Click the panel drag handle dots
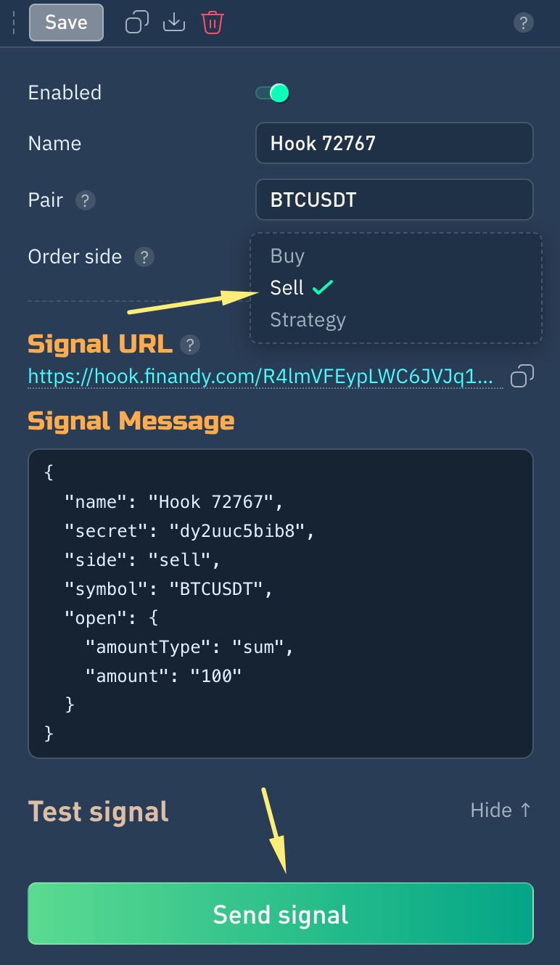 tap(14, 22)
